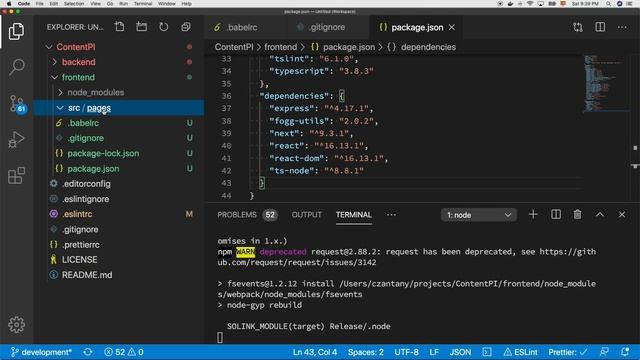Split the terminal panel
The height and width of the screenshot is (360, 640).
coord(556,215)
